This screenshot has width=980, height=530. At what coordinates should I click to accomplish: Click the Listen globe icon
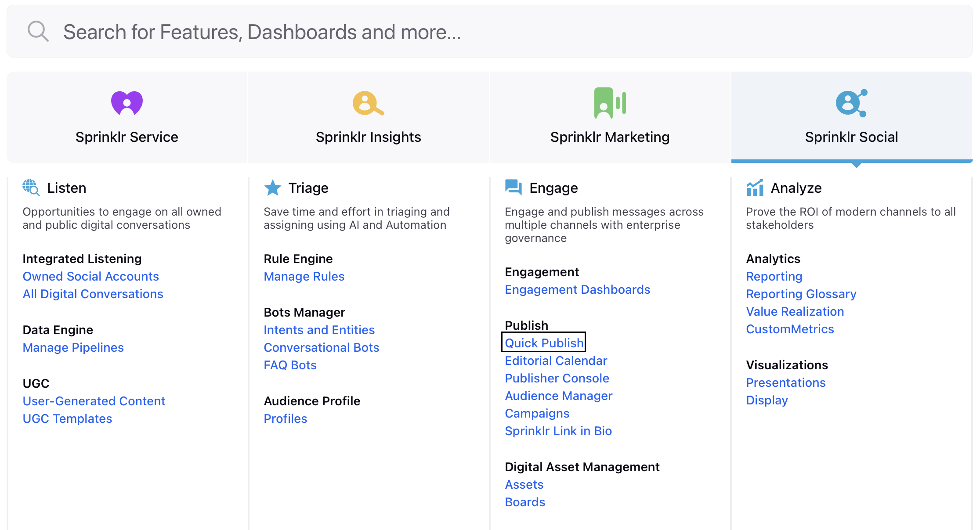point(31,187)
